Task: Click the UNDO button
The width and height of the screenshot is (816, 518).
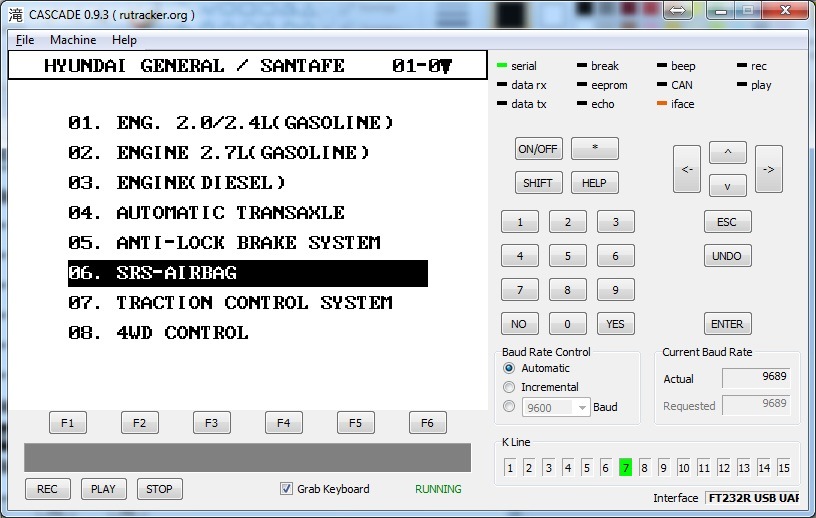Action: 727,256
